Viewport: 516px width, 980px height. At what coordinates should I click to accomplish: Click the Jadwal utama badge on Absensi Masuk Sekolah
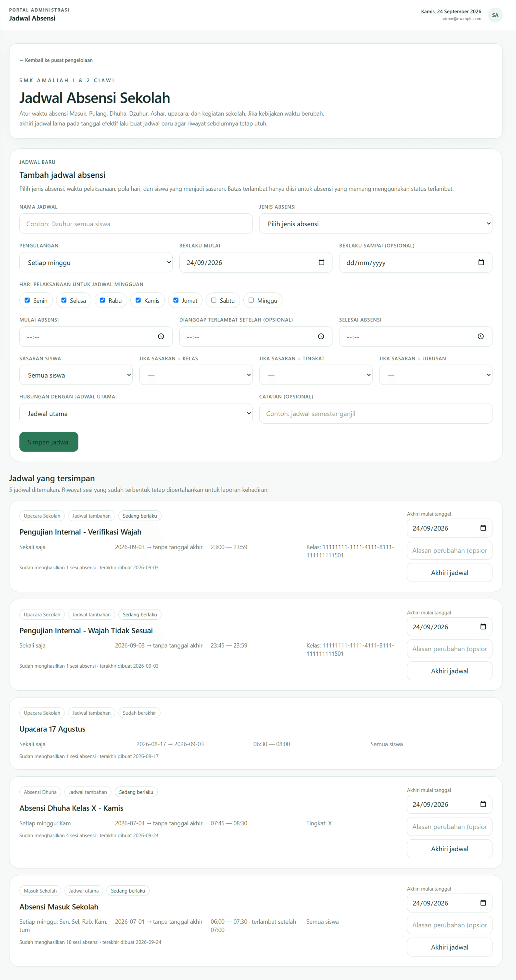(x=84, y=891)
